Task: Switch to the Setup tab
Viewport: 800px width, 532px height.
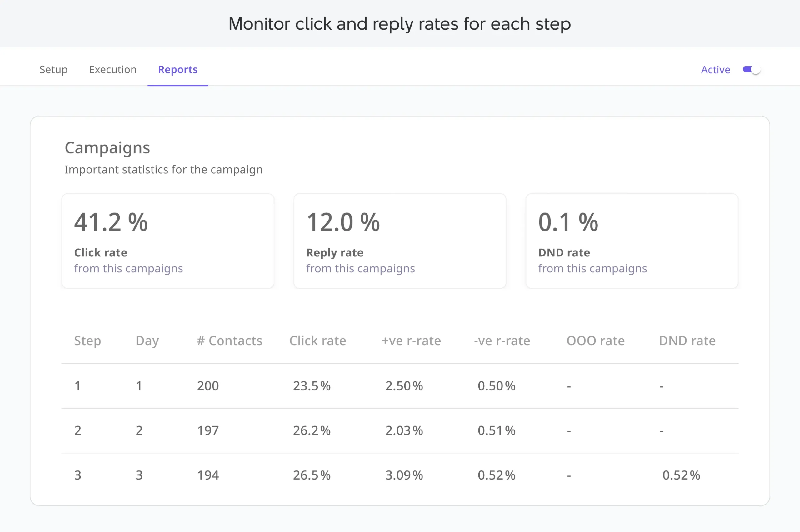Action: (x=53, y=70)
